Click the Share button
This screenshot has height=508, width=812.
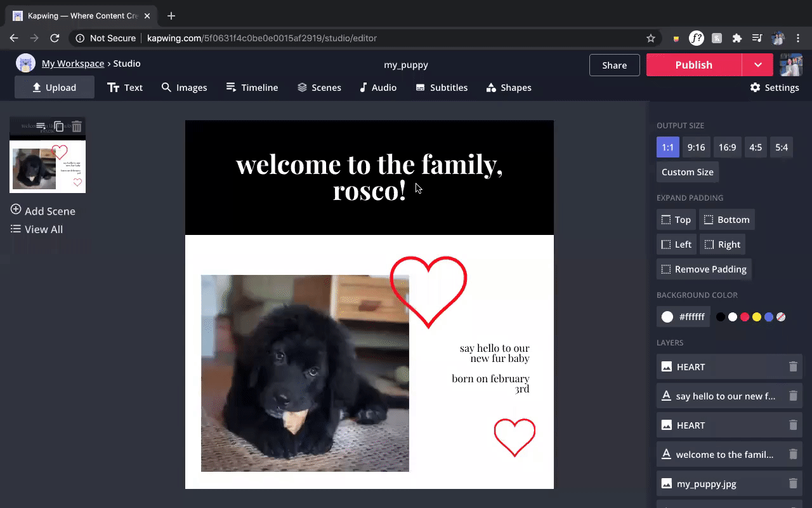614,64
